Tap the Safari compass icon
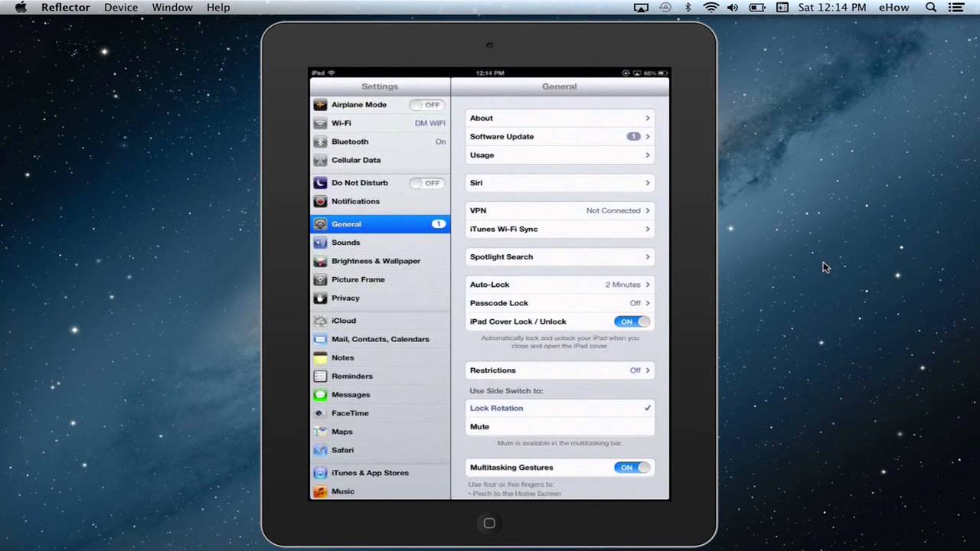This screenshot has height=551, width=980. pos(320,450)
